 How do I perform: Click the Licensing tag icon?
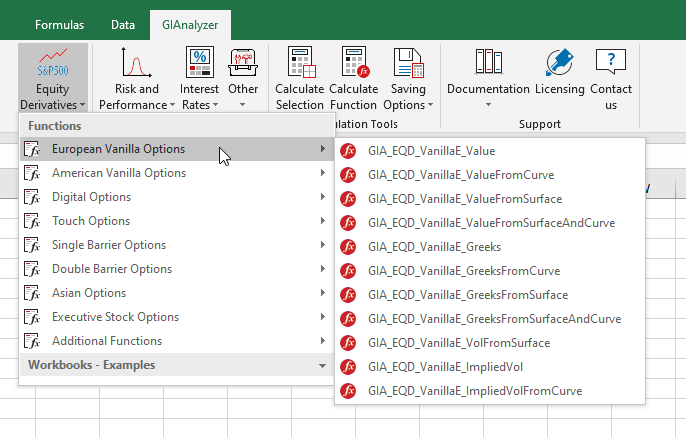coord(560,62)
